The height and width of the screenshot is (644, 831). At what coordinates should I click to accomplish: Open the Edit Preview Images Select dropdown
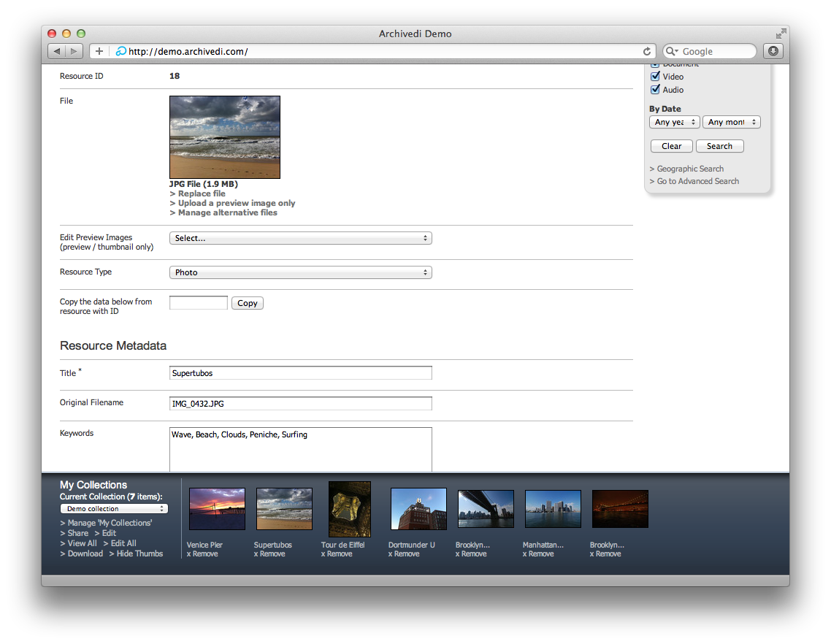[301, 238]
